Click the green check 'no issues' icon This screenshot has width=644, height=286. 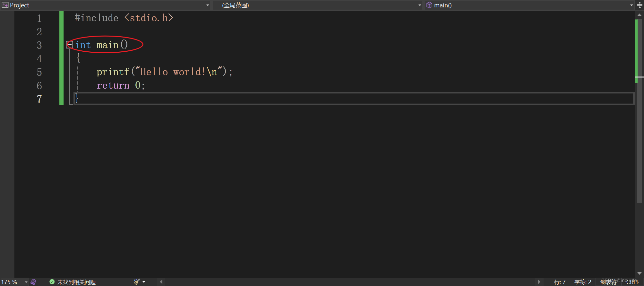pos(52,282)
